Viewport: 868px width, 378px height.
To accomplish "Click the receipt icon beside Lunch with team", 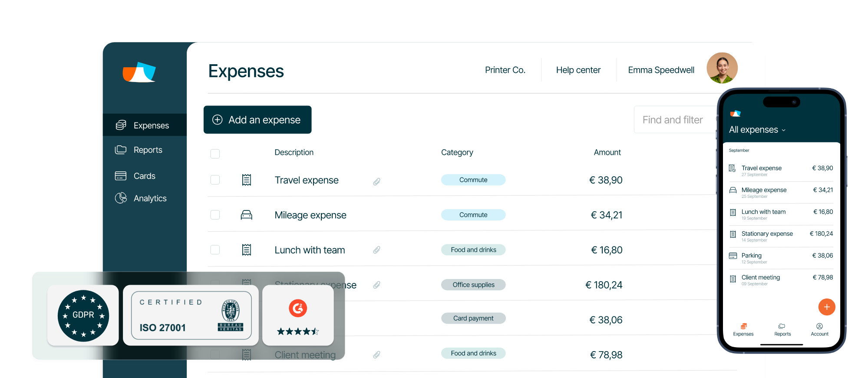I will (x=246, y=250).
